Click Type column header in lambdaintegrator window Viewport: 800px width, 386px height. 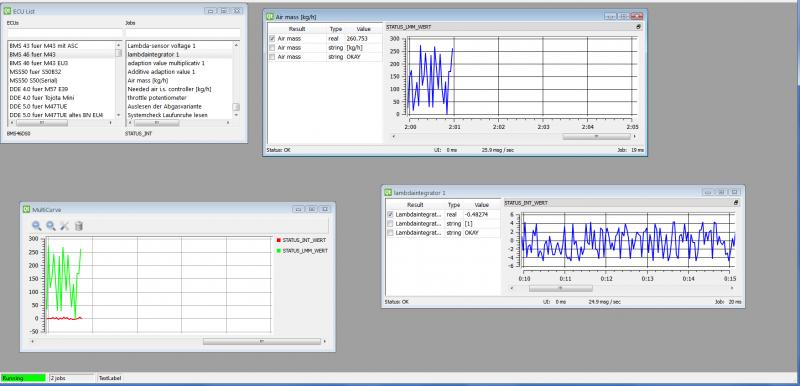point(454,204)
